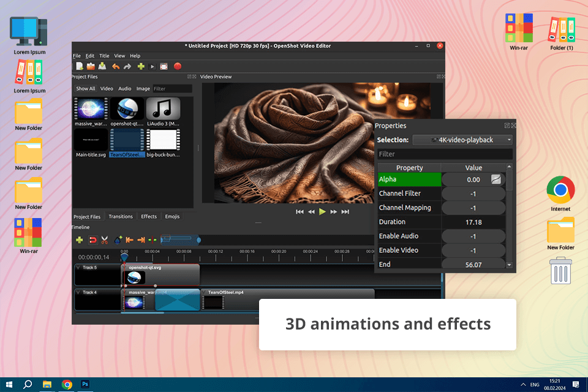Select the LiAudio 3 file thumbnail
The height and width of the screenshot is (392, 588).
pos(163,109)
